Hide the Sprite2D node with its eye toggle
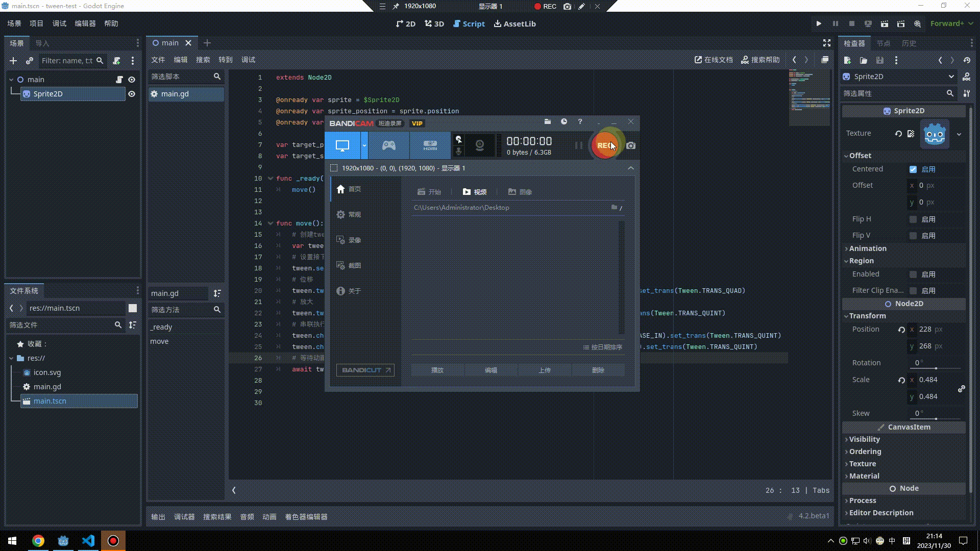Viewport: 980px width, 551px height. click(132, 94)
